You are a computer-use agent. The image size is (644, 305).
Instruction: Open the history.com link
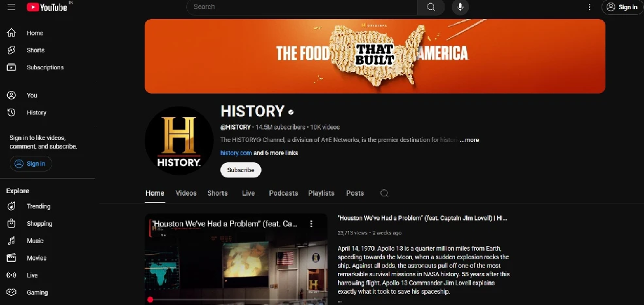click(236, 153)
